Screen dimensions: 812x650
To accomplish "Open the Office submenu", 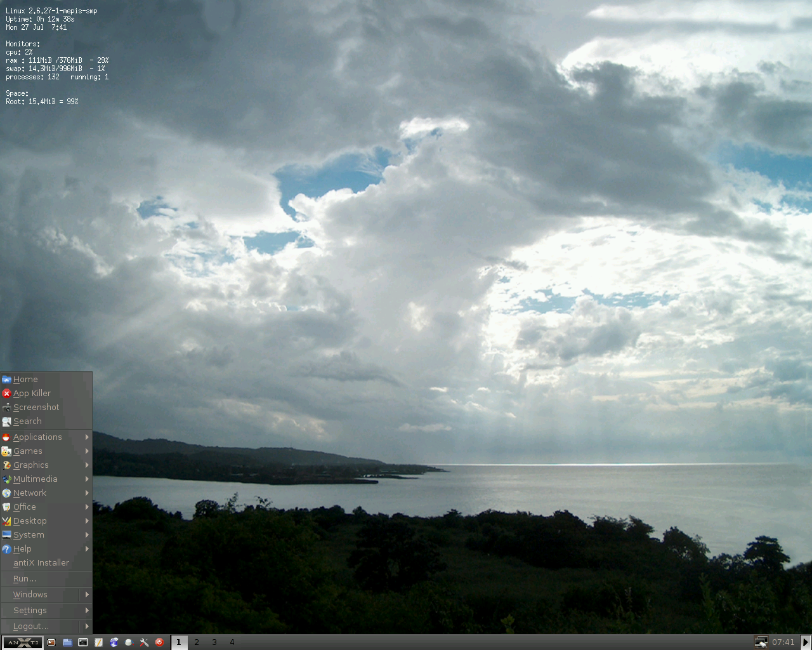I will tap(46, 507).
